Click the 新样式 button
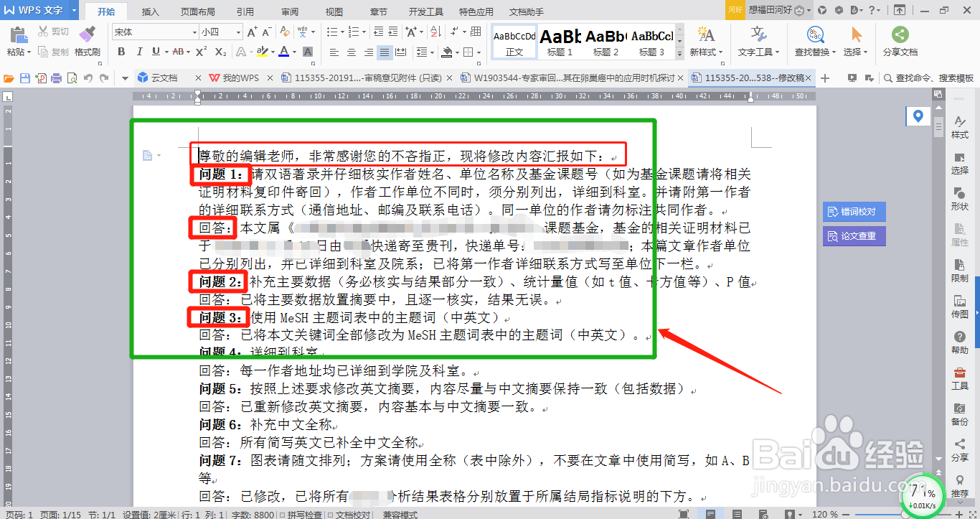This screenshot has width=980, height=519. [x=706, y=42]
